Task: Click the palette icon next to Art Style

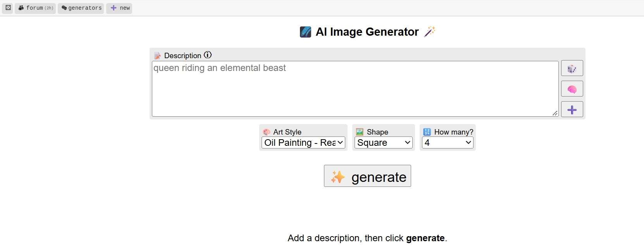Action: (x=267, y=132)
